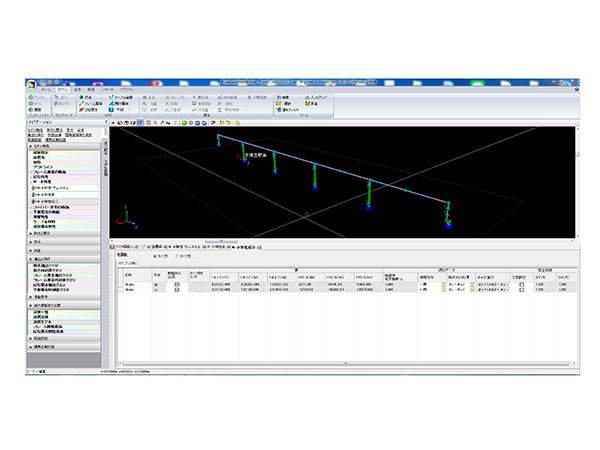Switch to the rightmost tab above the table
The height and width of the screenshot is (450, 600).
click(246, 245)
